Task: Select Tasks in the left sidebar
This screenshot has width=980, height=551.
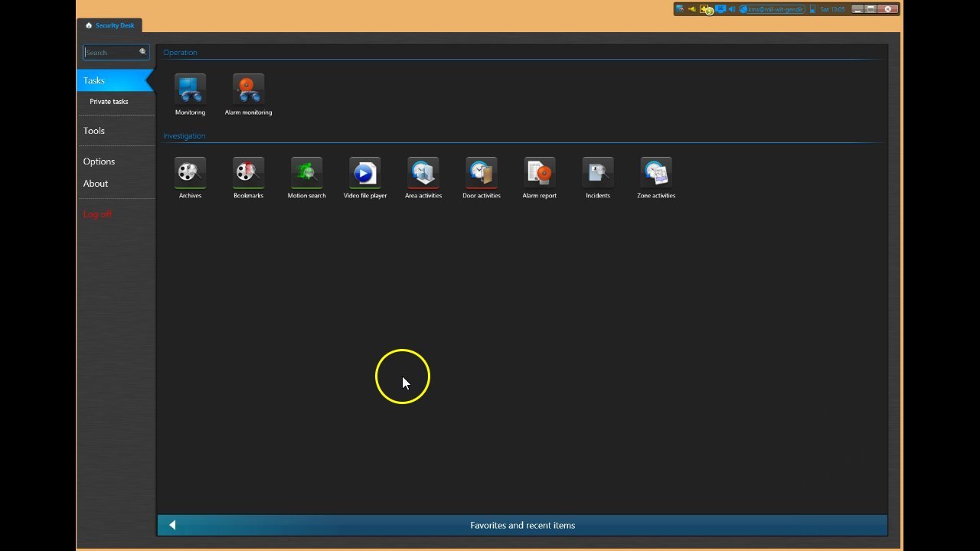Action: [x=94, y=80]
